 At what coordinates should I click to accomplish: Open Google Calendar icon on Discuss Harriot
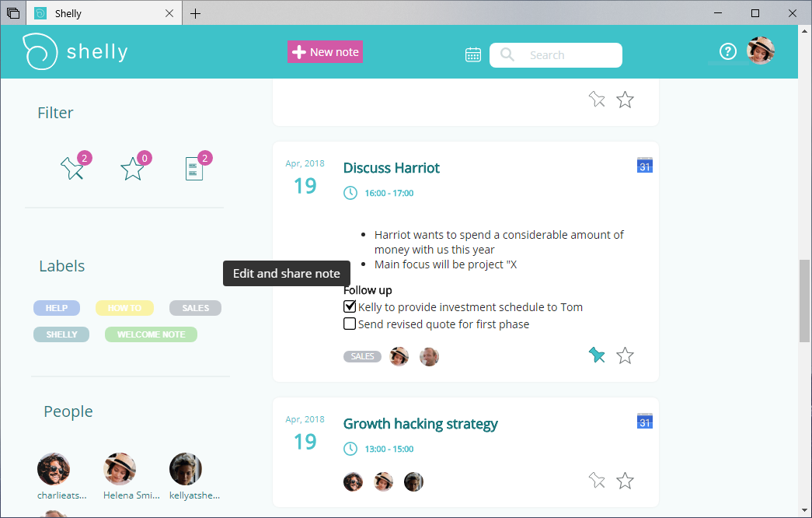pyautogui.click(x=645, y=165)
